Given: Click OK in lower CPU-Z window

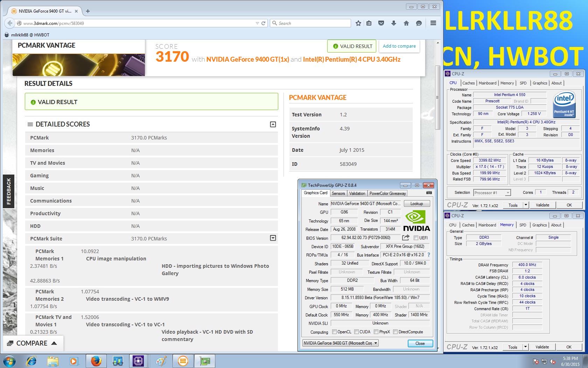Looking at the screenshot, I should point(569,347).
